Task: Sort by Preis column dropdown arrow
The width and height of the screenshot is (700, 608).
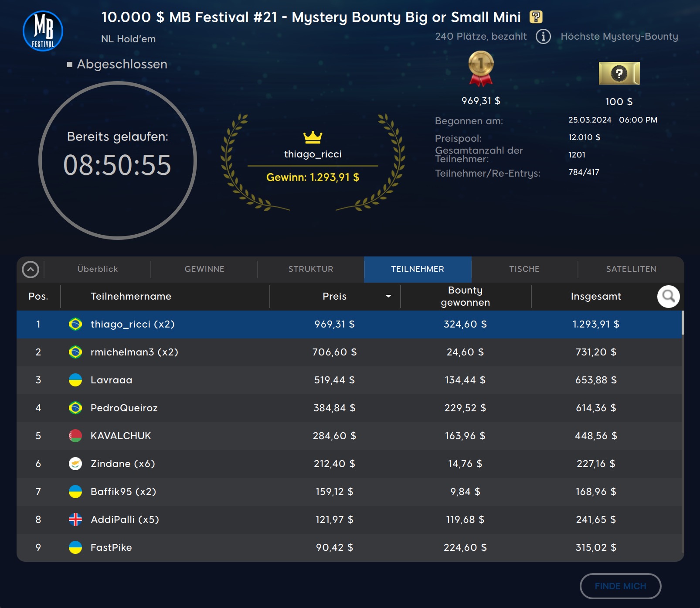Action: (388, 297)
